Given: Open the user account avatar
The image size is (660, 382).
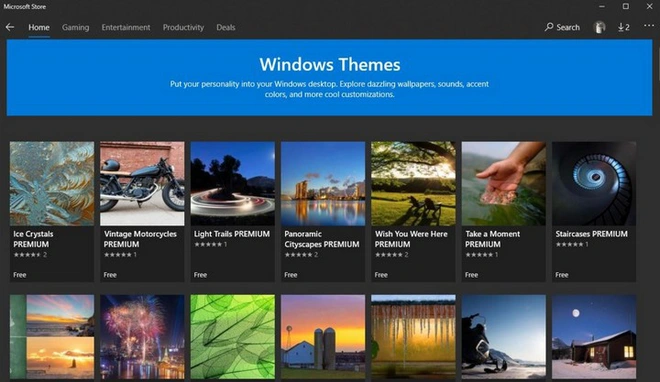Looking at the screenshot, I should click(x=599, y=27).
